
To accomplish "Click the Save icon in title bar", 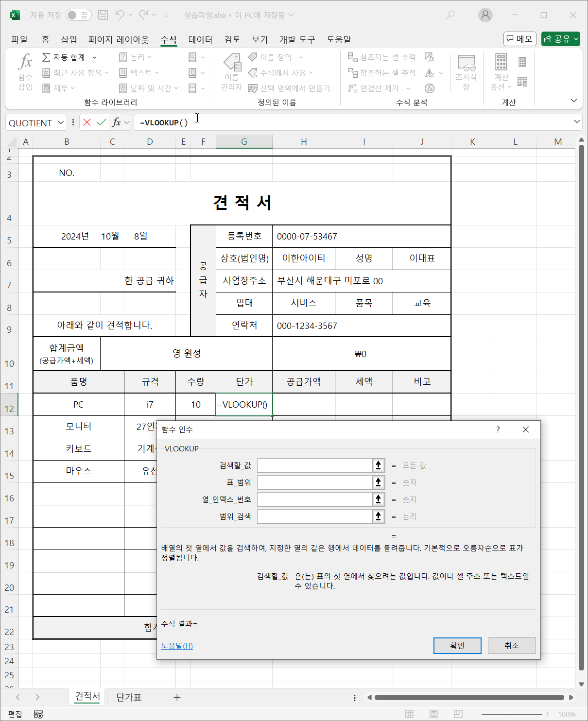I will [x=103, y=15].
